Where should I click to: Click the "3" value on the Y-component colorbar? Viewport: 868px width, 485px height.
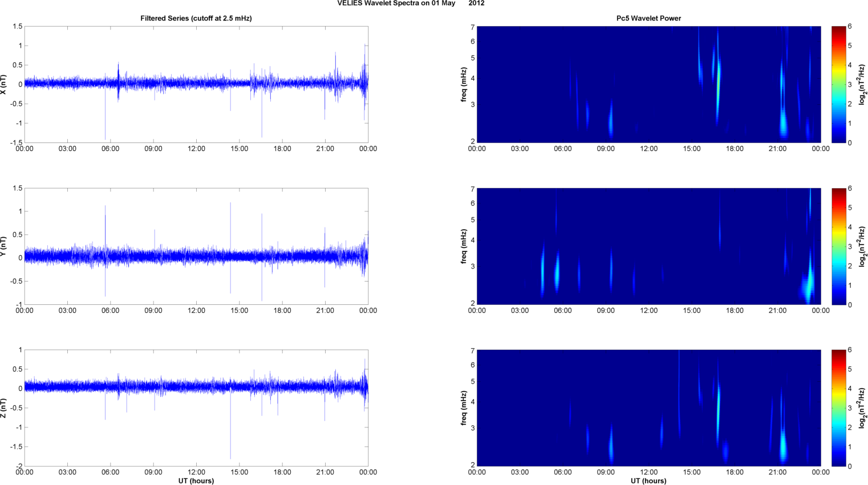[850, 247]
